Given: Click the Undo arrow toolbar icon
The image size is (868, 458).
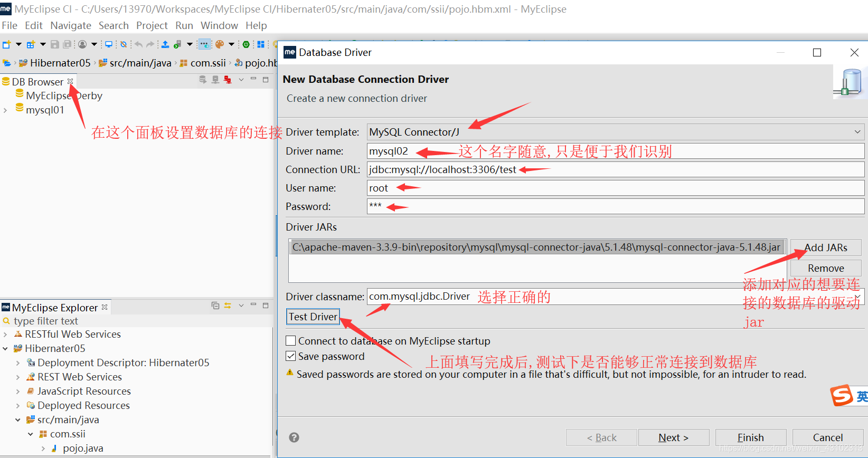Looking at the screenshot, I should (138, 45).
